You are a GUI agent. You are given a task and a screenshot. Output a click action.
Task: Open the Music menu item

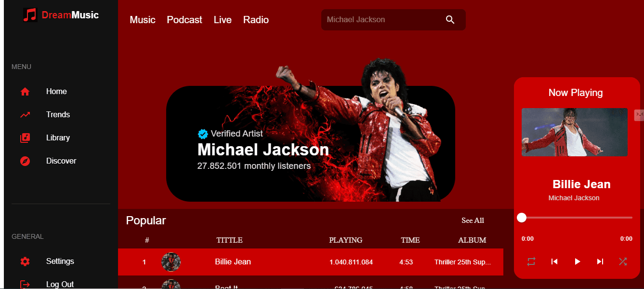point(142,20)
